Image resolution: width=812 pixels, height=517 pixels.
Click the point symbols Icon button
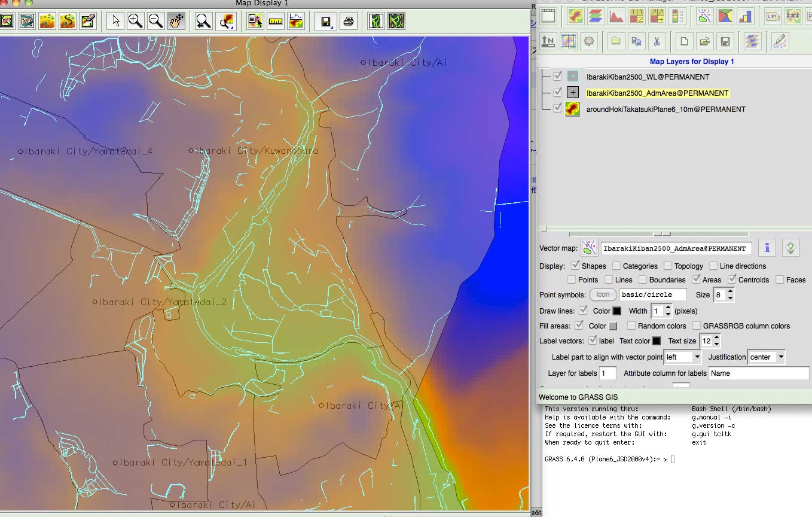pyautogui.click(x=603, y=294)
